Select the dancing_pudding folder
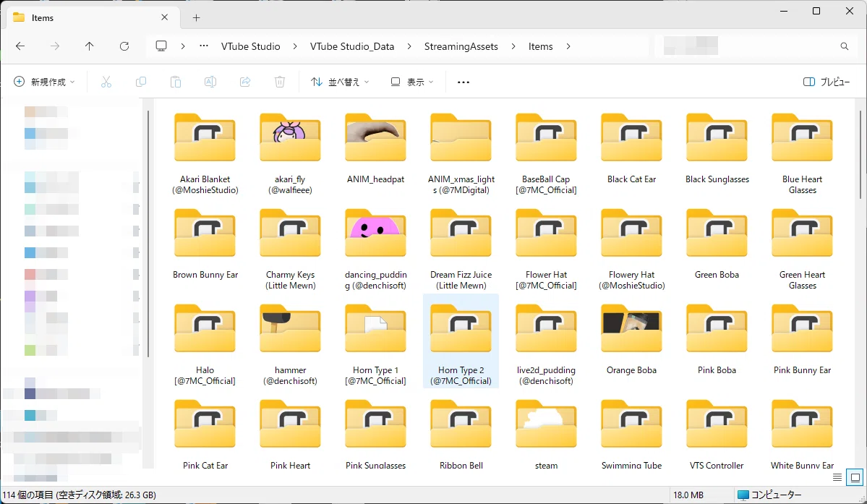The width and height of the screenshot is (867, 504). [x=375, y=249]
